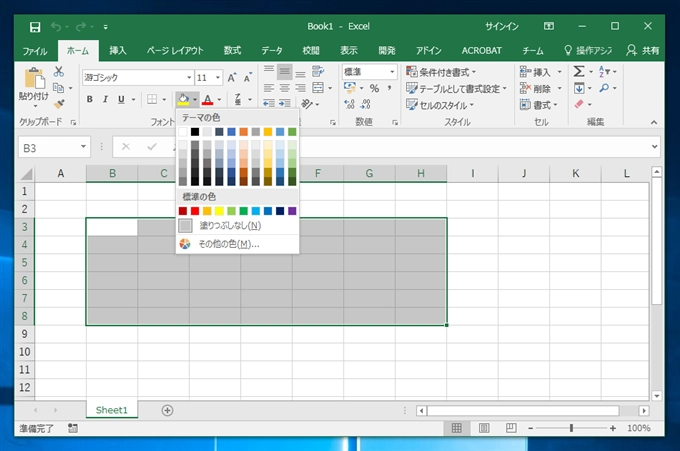Toggle Italic formatting
The height and width of the screenshot is (451, 680).
[105, 99]
